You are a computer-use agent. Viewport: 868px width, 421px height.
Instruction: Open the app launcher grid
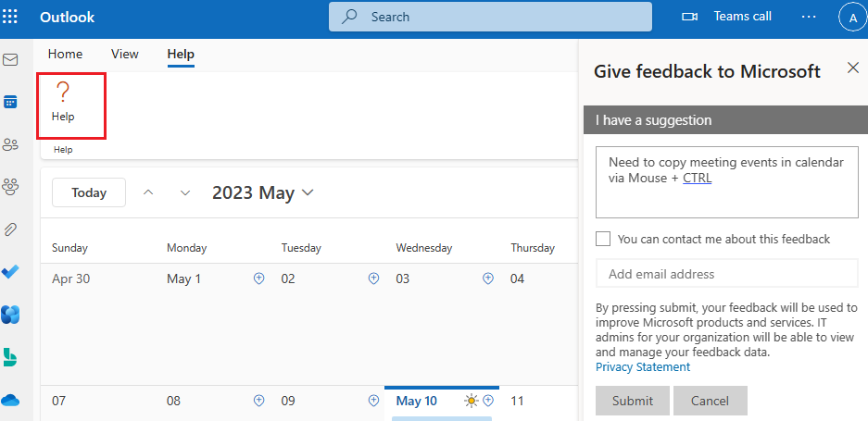click(x=10, y=16)
